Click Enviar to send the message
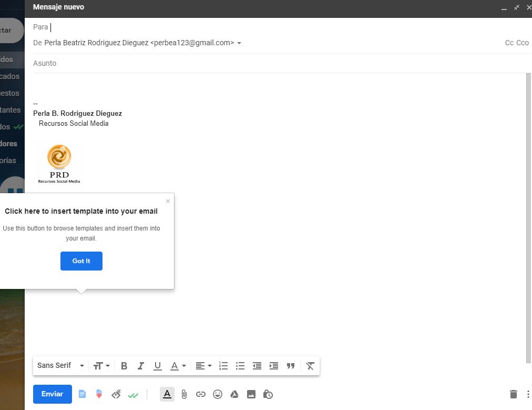532x410 pixels. [52, 394]
